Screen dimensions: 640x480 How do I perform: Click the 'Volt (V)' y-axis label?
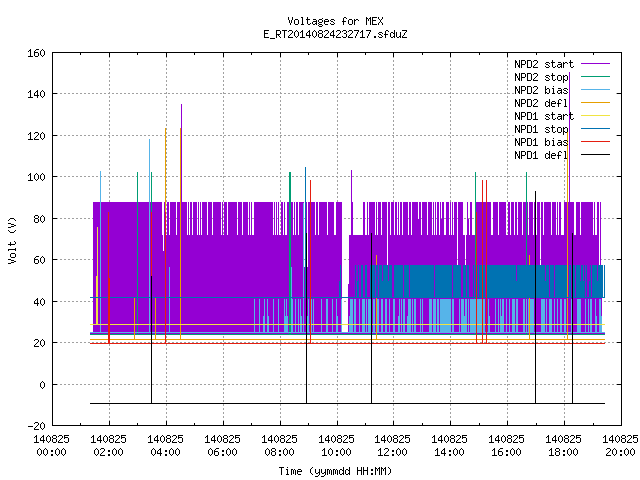tap(12, 240)
